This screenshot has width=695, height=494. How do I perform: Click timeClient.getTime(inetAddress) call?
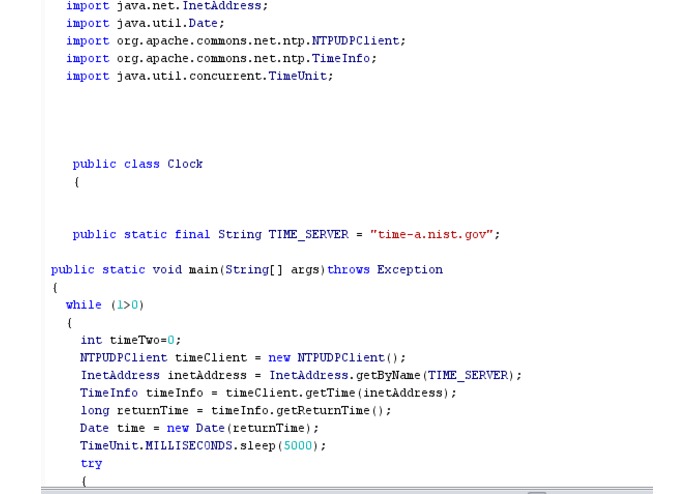pos(337,393)
